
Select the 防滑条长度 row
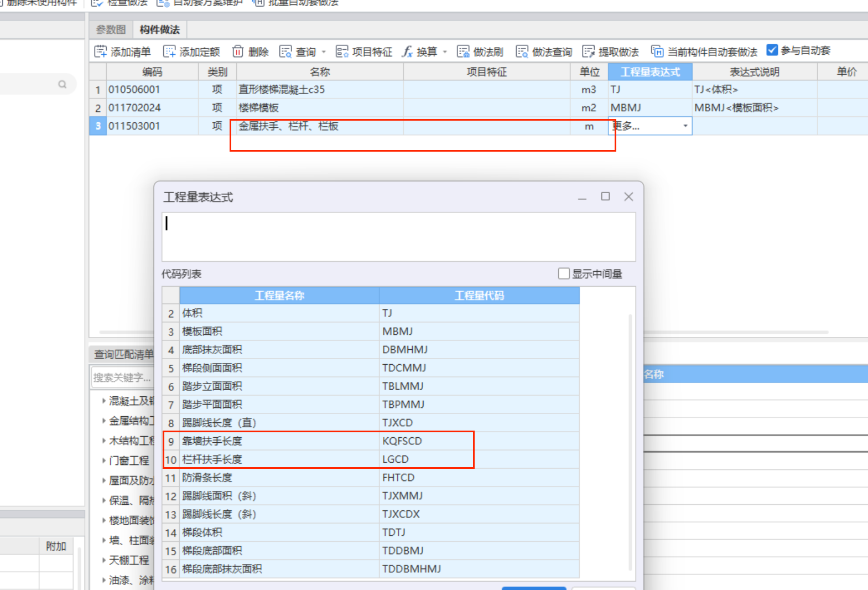click(371, 477)
